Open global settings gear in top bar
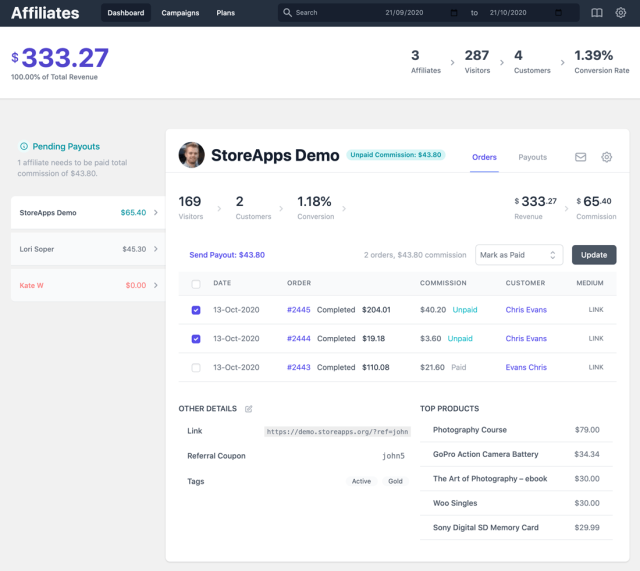Screen dimensions: 640x571 click(x=621, y=13)
